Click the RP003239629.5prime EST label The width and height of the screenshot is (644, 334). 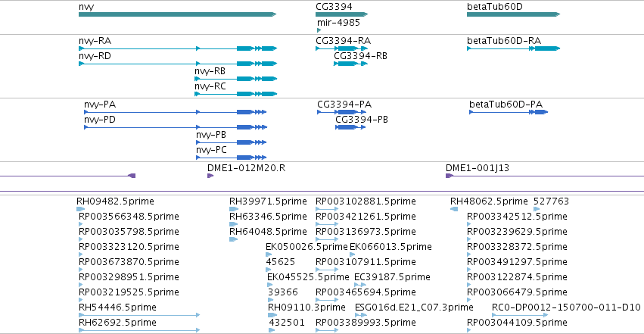[517, 232]
